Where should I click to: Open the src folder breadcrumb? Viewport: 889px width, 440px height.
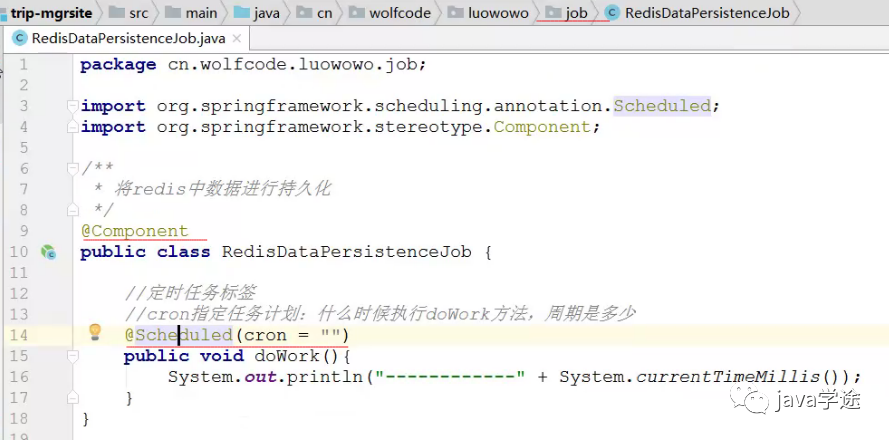point(128,12)
